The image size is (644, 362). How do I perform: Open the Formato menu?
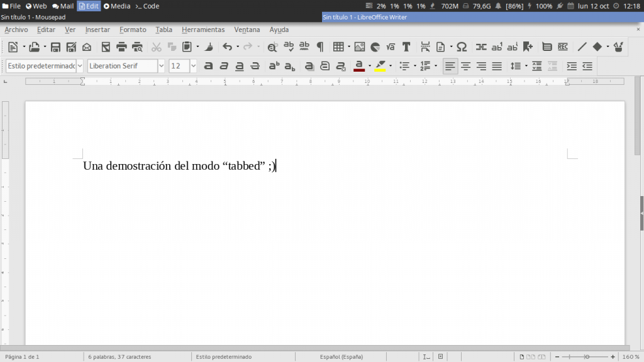[133, 30]
